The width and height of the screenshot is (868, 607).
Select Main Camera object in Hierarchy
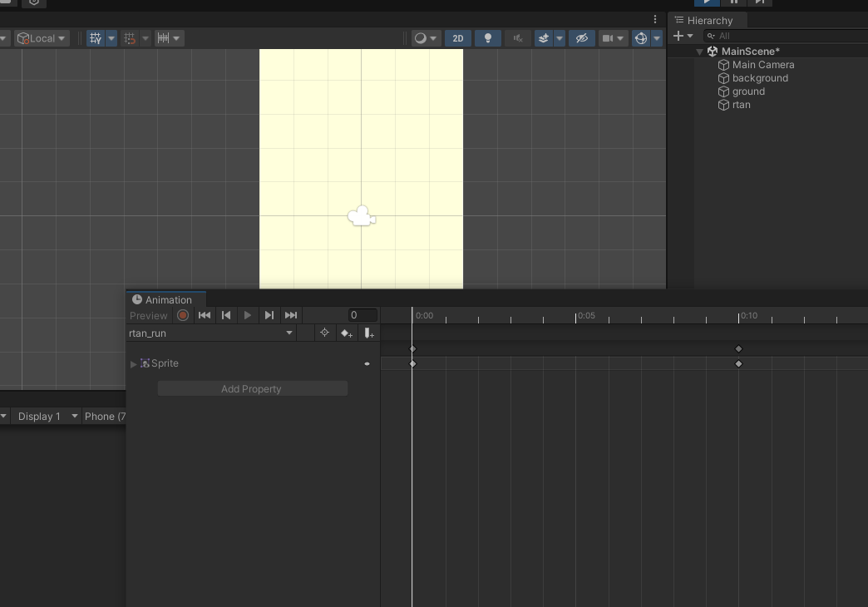click(x=762, y=65)
